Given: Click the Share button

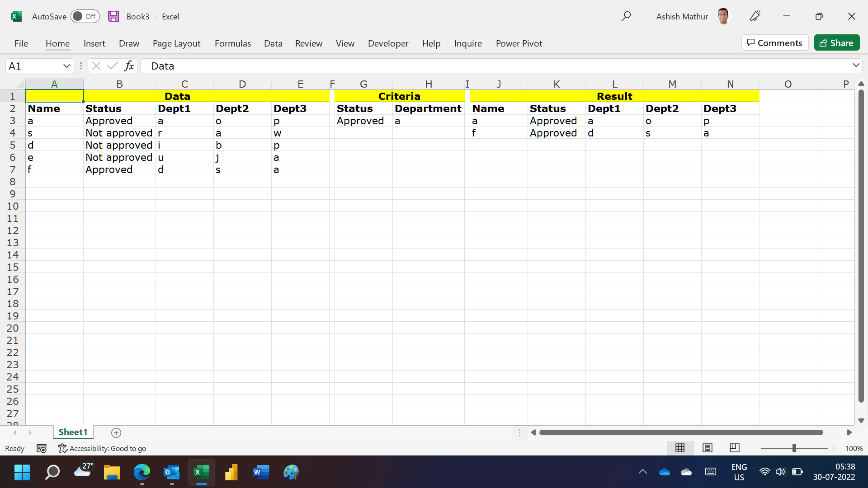Looking at the screenshot, I should pos(837,42).
